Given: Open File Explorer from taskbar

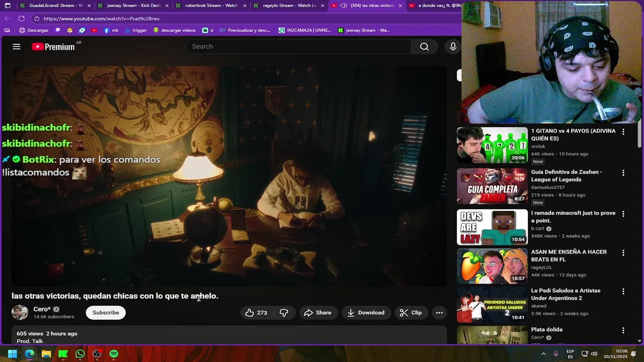Looking at the screenshot, I should coord(46,354).
